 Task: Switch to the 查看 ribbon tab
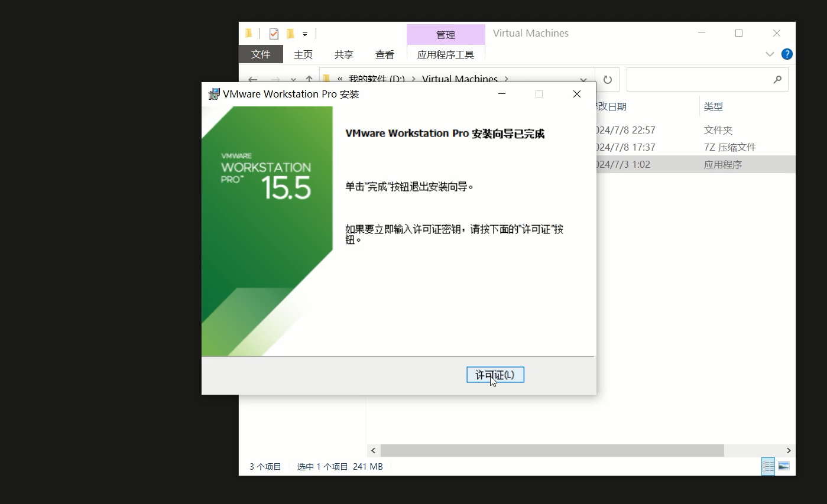(385, 54)
